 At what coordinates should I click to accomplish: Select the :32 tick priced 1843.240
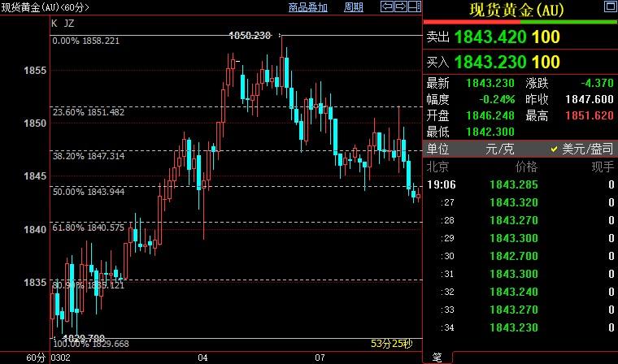(x=520, y=292)
